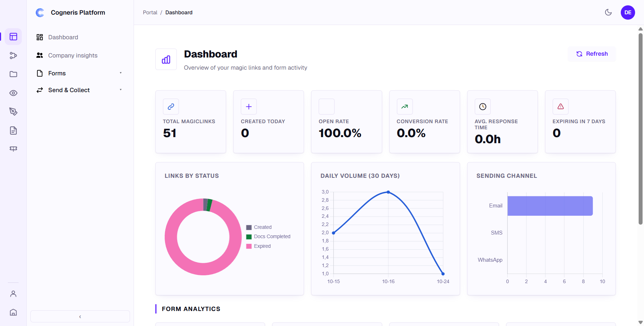Go to Portal breadcrumb link

(x=150, y=12)
